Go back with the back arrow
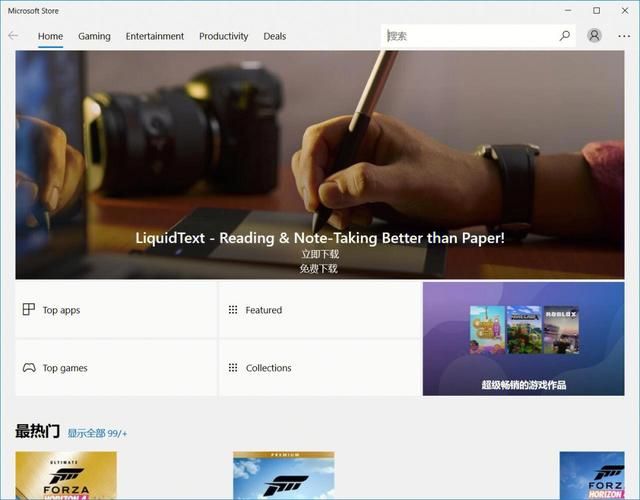 [x=13, y=36]
